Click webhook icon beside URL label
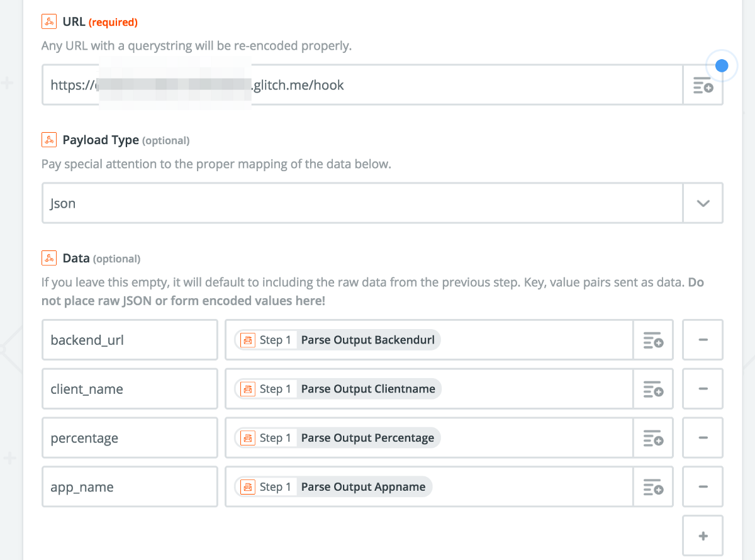 [49, 22]
